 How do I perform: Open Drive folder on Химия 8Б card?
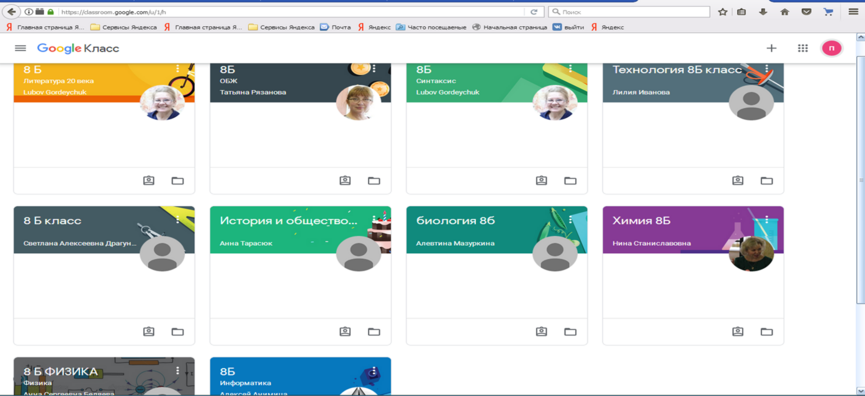pos(766,331)
